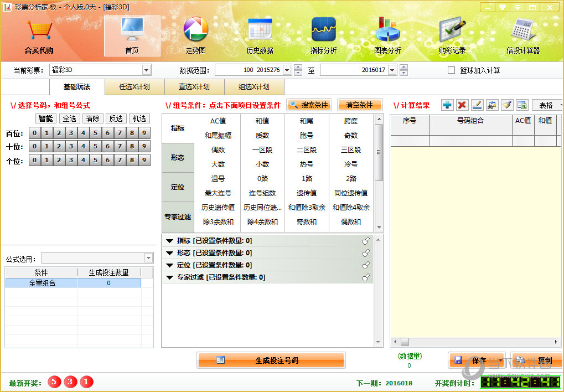Image resolution: width=564 pixels, height=392 pixels.
Task: Switch to the 直选X计划 tab
Action: [194, 87]
